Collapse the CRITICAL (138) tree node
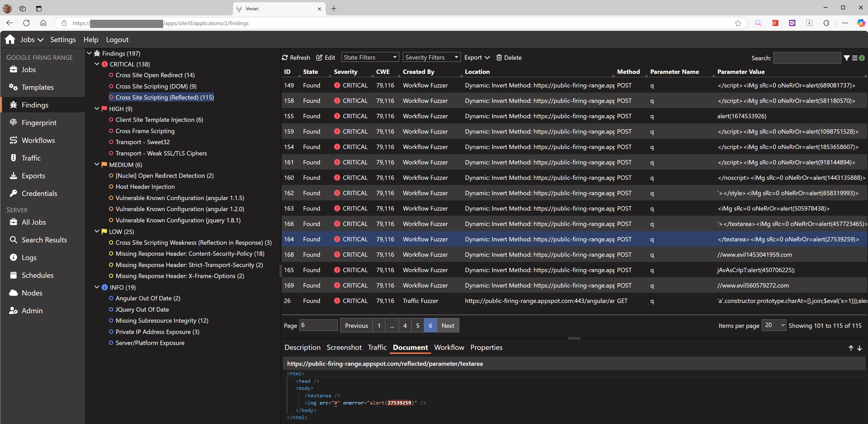 coord(97,64)
